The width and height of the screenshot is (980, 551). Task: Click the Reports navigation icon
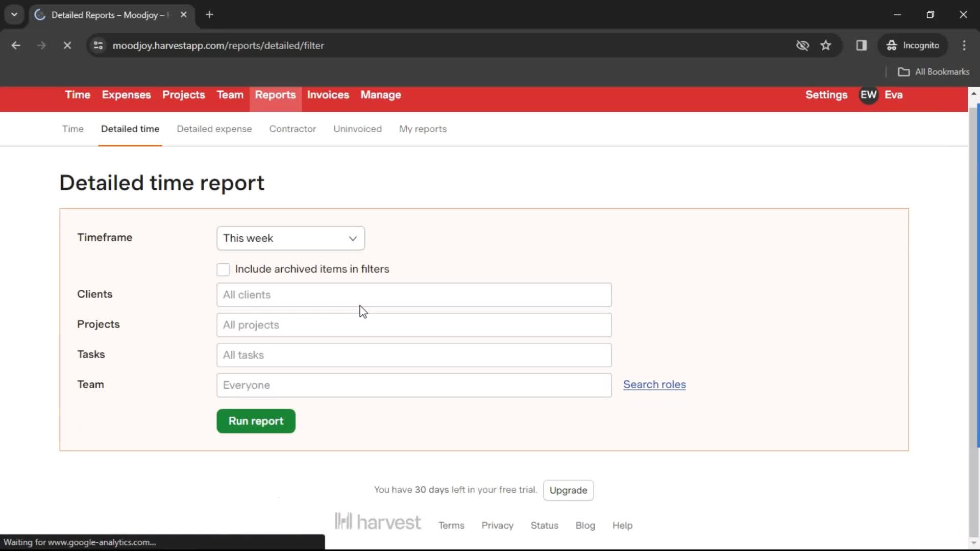(275, 95)
